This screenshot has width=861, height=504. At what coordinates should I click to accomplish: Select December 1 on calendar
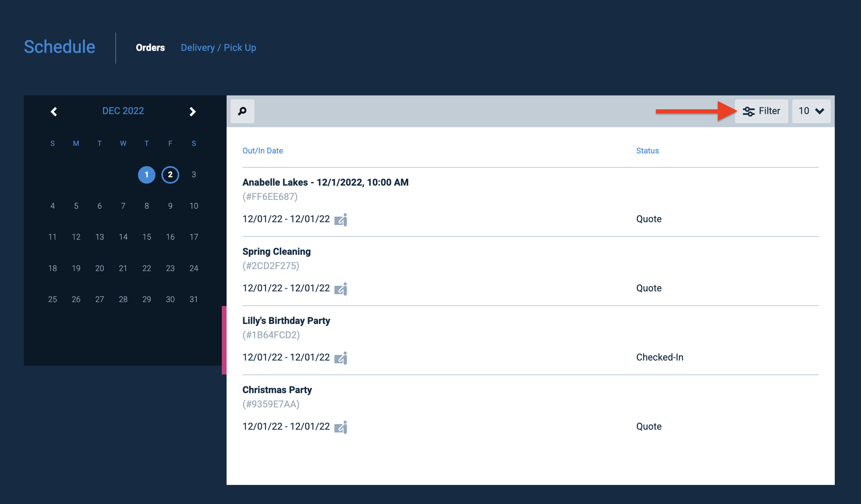point(147,175)
